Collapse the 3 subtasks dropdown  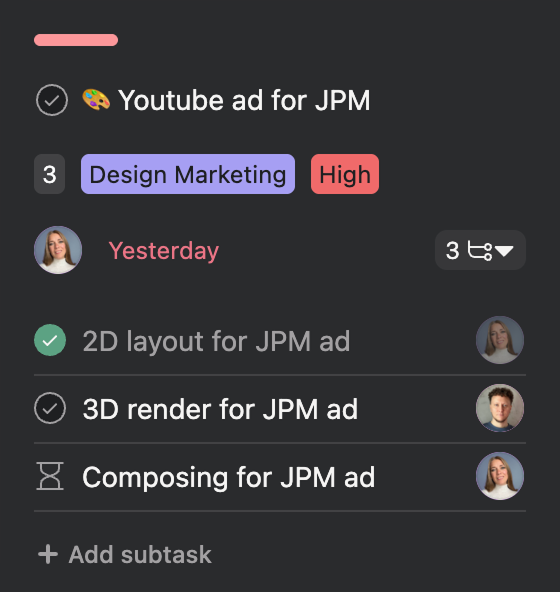click(480, 250)
